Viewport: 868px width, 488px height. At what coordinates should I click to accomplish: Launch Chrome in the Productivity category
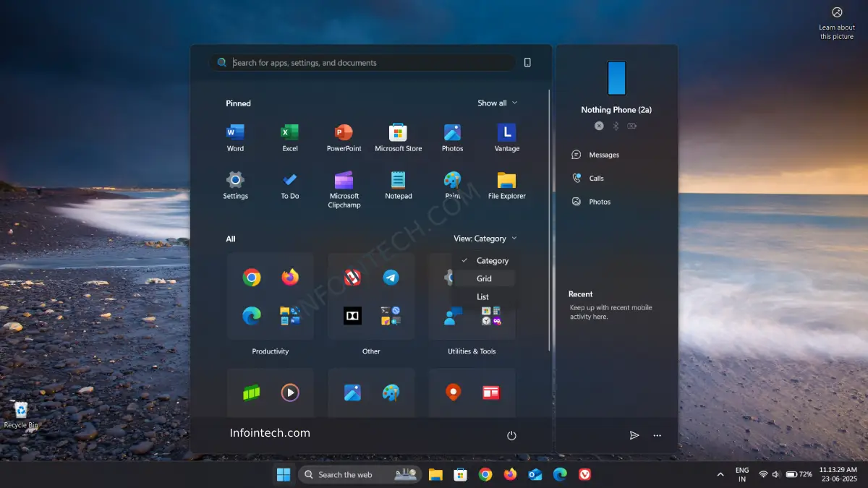pyautogui.click(x=252, y=278)
